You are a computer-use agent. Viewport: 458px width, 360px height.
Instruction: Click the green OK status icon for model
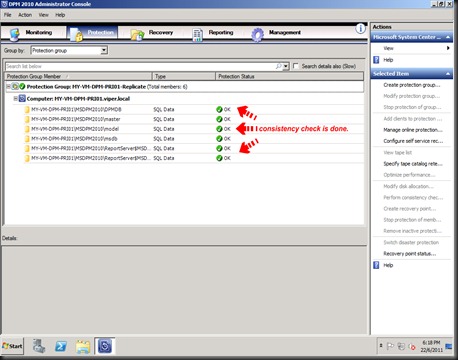[219, 129]
